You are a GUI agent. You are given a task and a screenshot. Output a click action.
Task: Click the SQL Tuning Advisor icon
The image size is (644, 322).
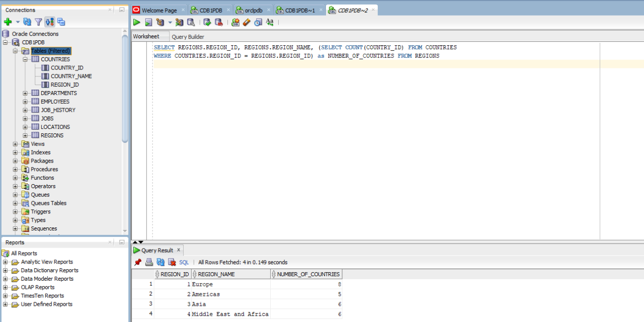point(191,23)
